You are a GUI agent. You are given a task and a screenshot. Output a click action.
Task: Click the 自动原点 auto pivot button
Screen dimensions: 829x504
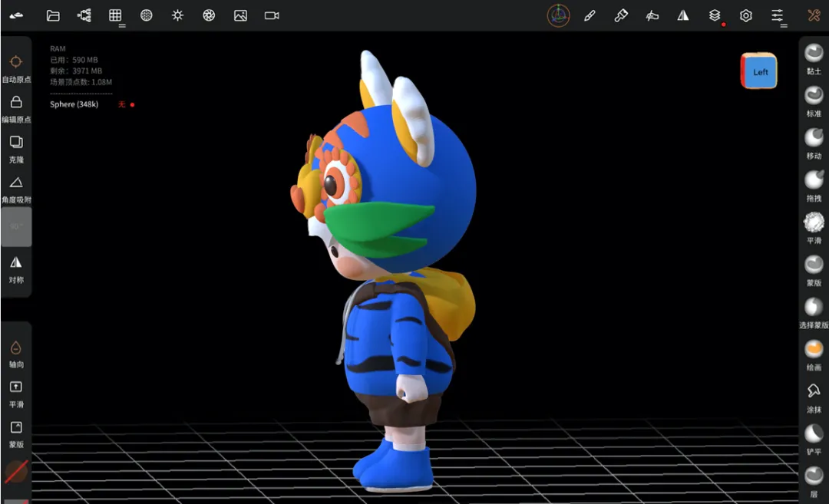[x=16, y=69]
